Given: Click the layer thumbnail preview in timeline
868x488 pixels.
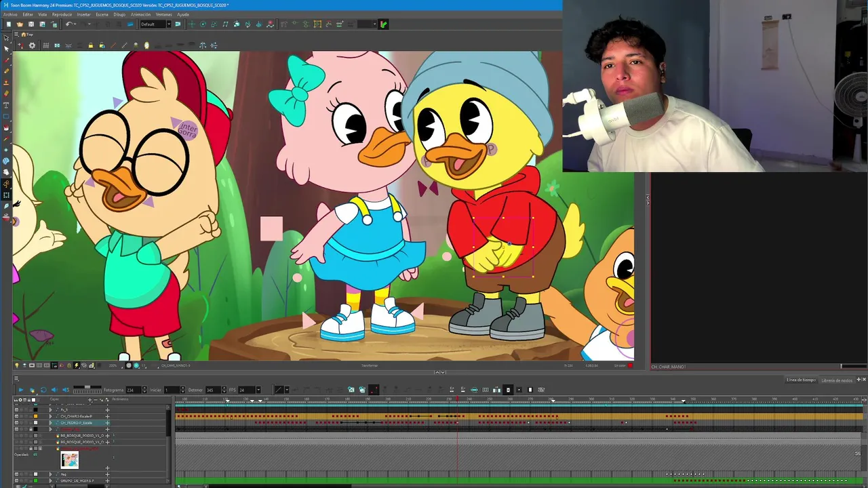Looking at the screenshot, I should coord(69,460).
